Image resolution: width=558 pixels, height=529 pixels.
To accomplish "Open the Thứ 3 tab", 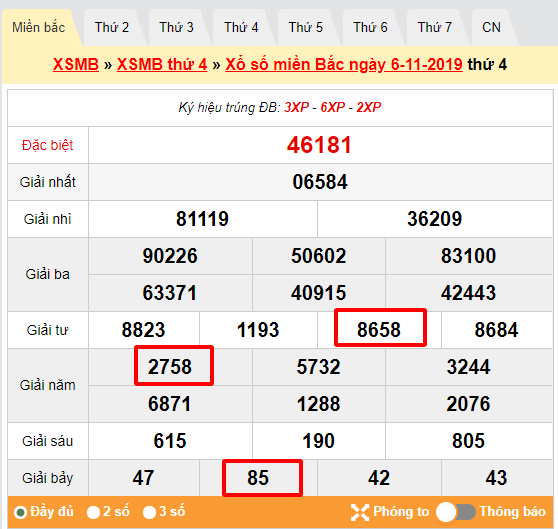I will click(177, 28).
